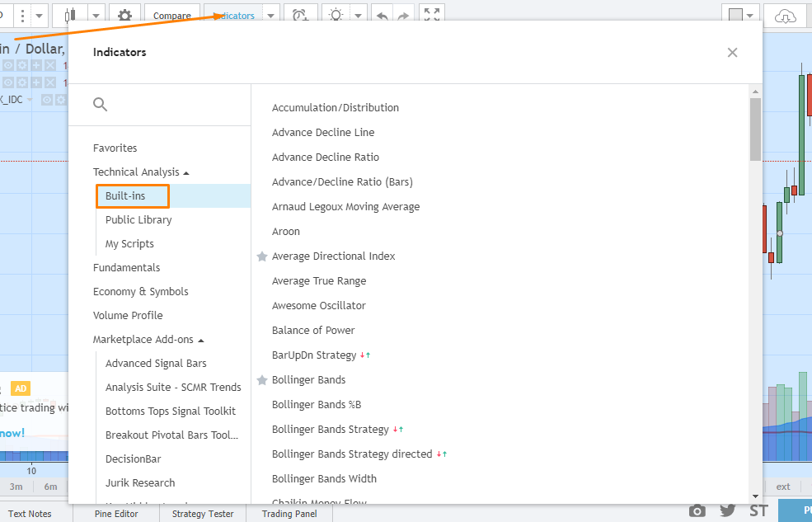
Task: Toggle favorite star for Average Directional Index
Action: [262, 256]
